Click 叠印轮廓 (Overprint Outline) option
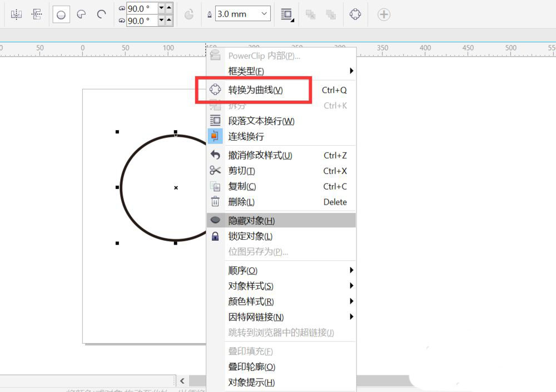The height and width of the screenshot is (392, 556). 251,367
